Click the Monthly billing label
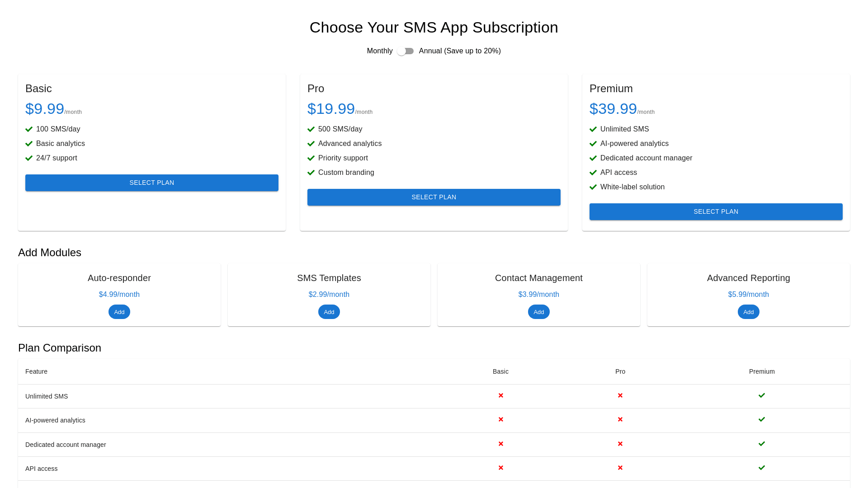 click(x=380, y=51)
